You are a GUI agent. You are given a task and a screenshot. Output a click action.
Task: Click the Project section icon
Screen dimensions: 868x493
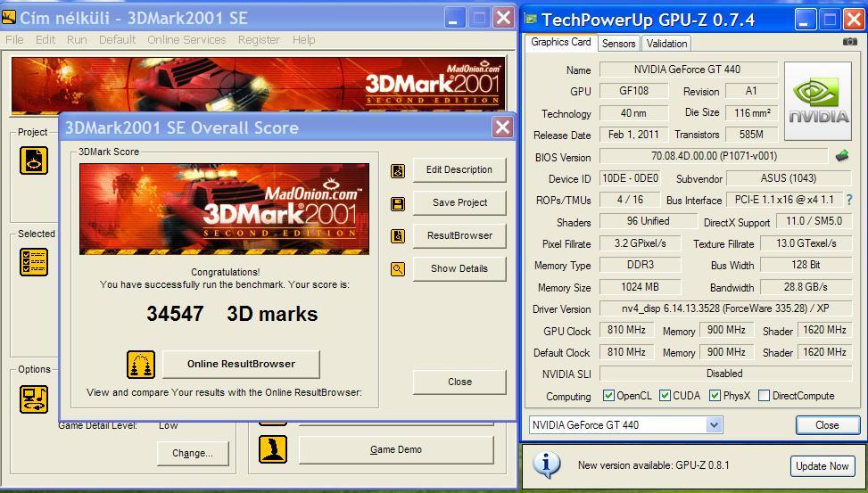34,160
